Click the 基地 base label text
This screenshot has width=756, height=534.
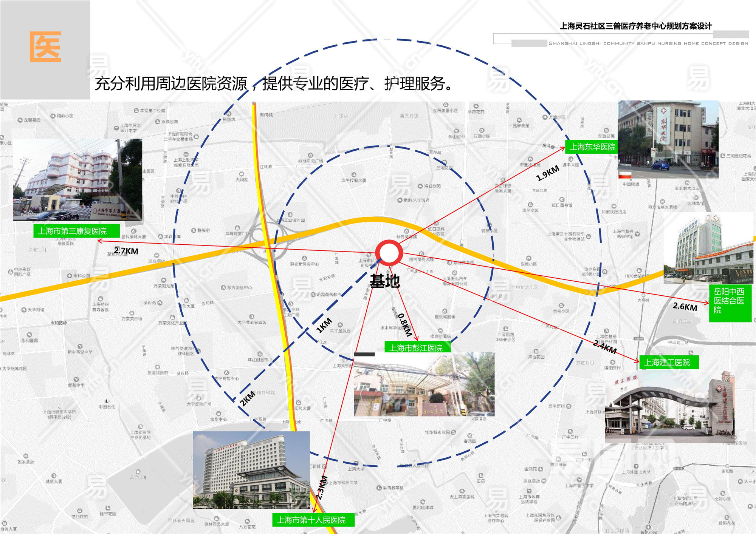(x=385, y=281)
